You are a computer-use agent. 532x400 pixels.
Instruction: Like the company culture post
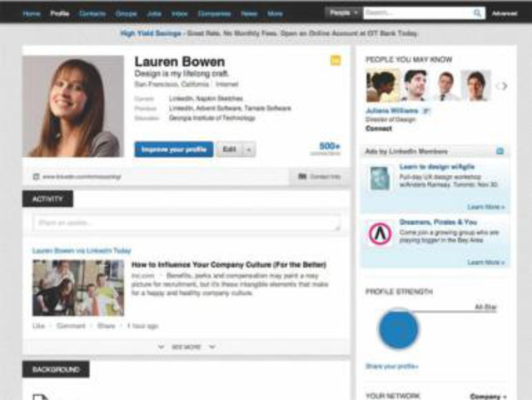tap(38, 326)
